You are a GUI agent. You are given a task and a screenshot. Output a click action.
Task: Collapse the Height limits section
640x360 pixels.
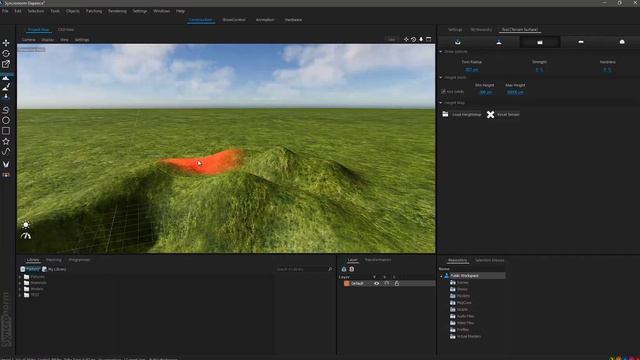click(x=441, y=77)
